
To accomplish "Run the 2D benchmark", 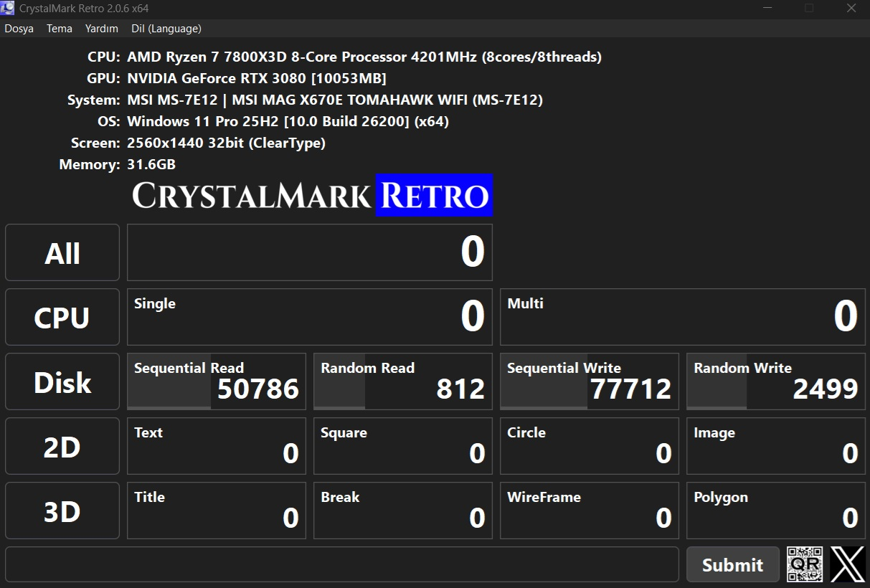I will point(62,446).
